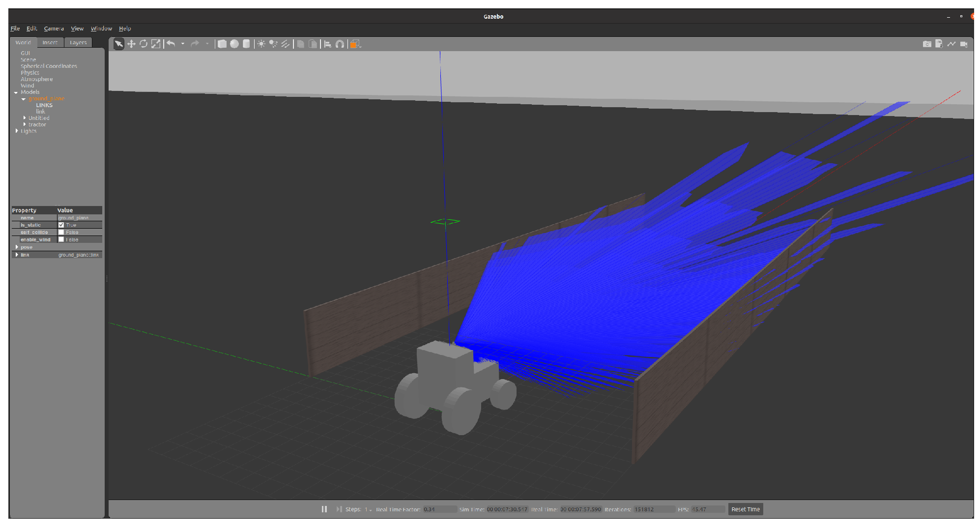Select Spherical Coordinates in world tree
The image size is (980, 531).
coord(49,66)
